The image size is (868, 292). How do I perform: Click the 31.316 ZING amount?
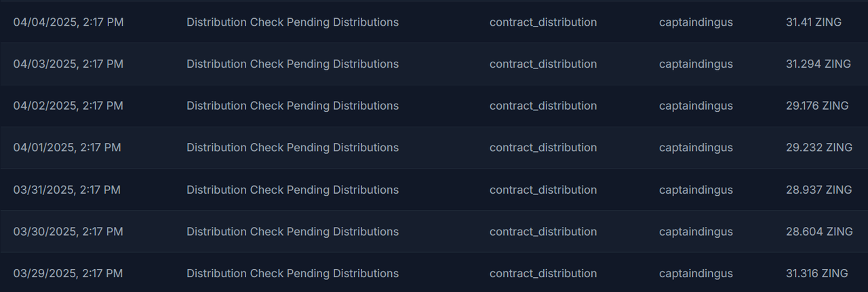(x=817, y=274)
